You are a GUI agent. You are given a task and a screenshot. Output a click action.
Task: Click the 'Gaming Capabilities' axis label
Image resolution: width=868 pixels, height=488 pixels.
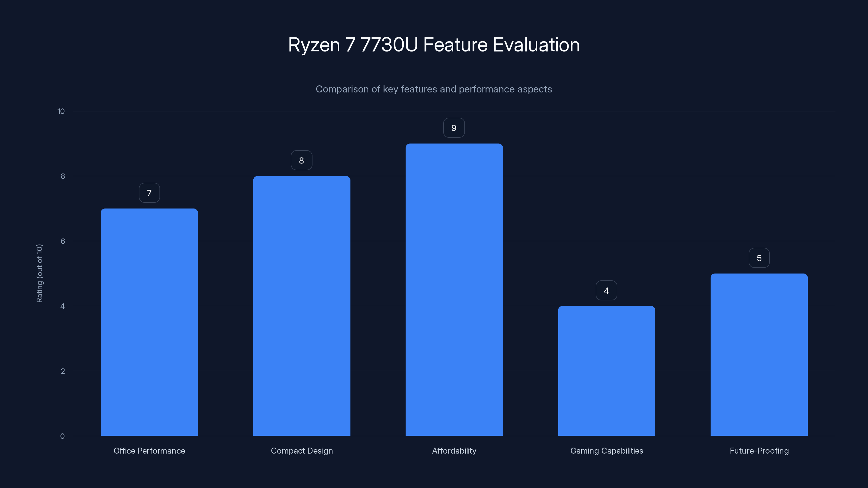pyautogui.click(x=607, y=451)
